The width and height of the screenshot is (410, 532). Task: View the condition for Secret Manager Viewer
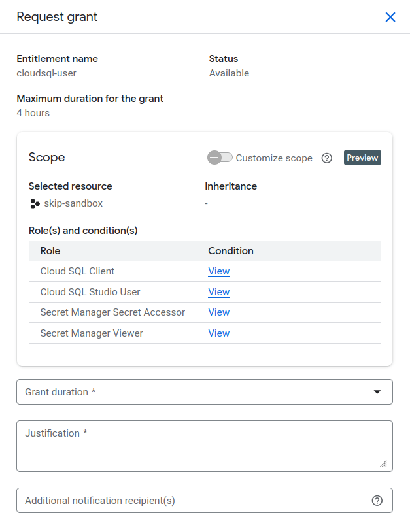218,333
